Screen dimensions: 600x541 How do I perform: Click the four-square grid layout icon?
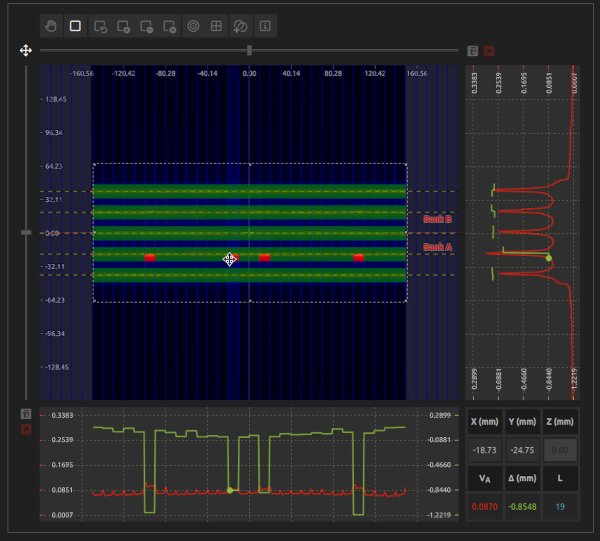(217, 26)
